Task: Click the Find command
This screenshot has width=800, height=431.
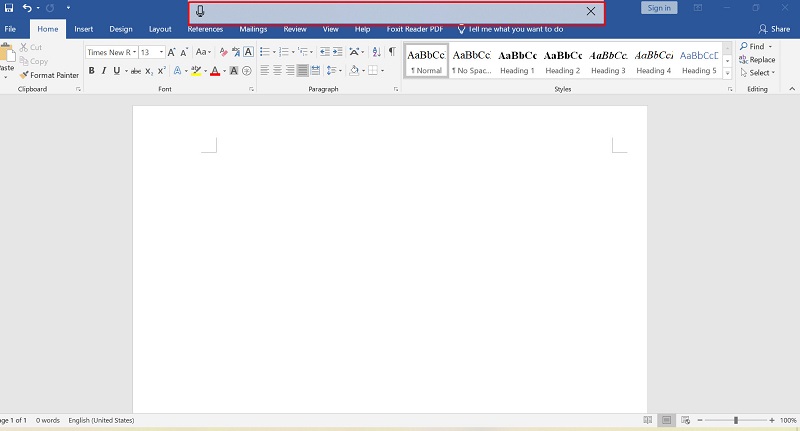Action: tap(756, 46)
